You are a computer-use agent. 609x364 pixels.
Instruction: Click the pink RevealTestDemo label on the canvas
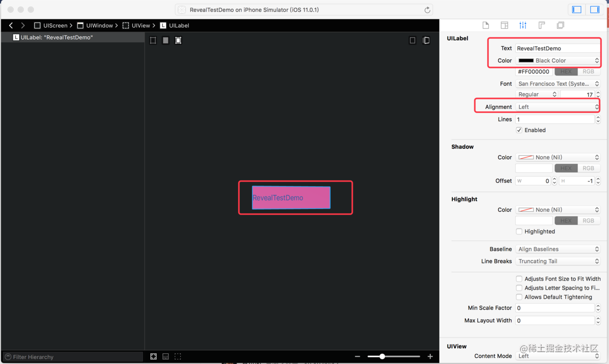point(291,198)
